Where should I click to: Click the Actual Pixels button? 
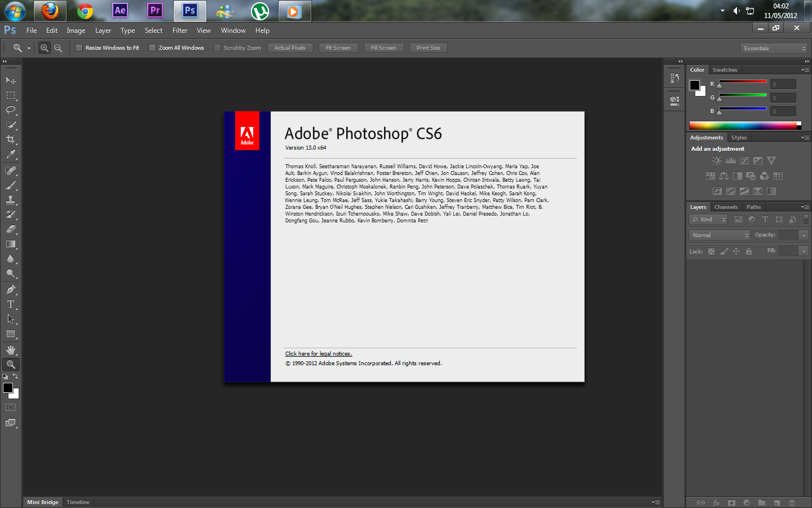point(290,48)
